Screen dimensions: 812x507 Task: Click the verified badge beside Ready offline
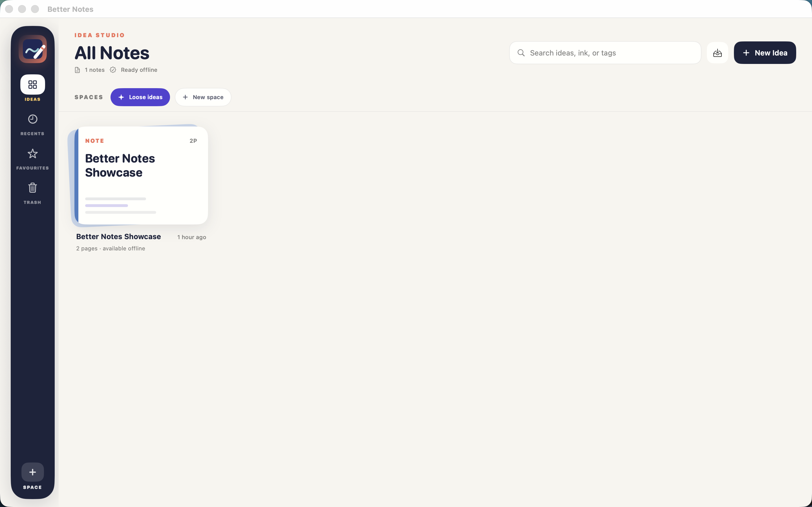pyautogui.click(x=113, y=70)
